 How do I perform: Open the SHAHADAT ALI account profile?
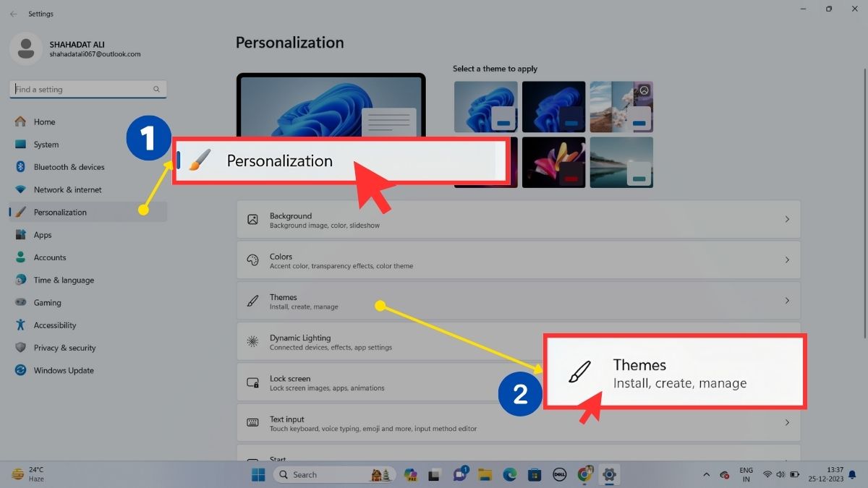click(26, 48)
